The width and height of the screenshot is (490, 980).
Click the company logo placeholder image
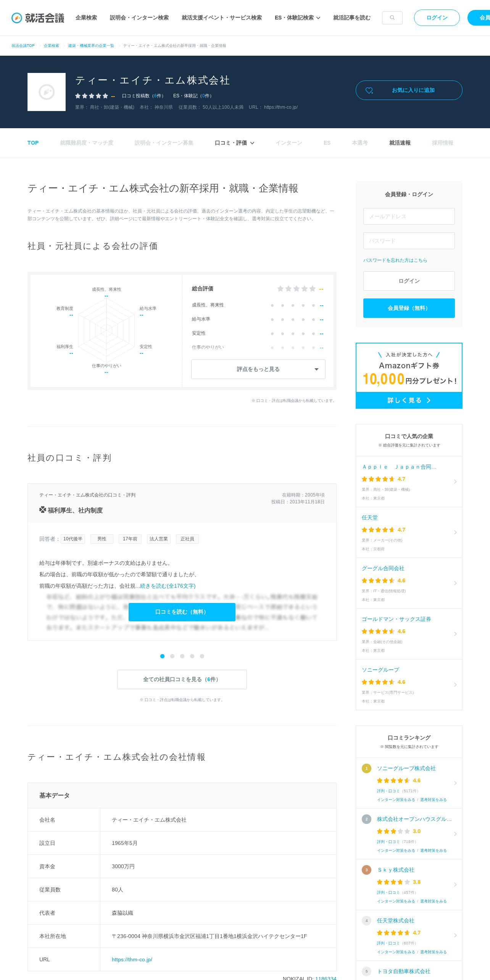pyautogui.click(x=47, y=92)
